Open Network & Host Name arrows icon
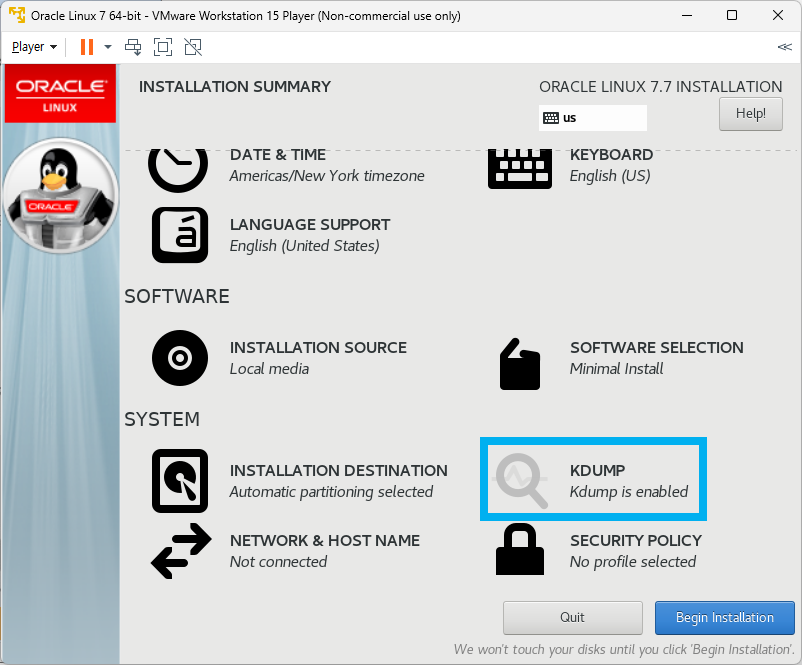This screenshot has height=665, width=802. [181, 551]
